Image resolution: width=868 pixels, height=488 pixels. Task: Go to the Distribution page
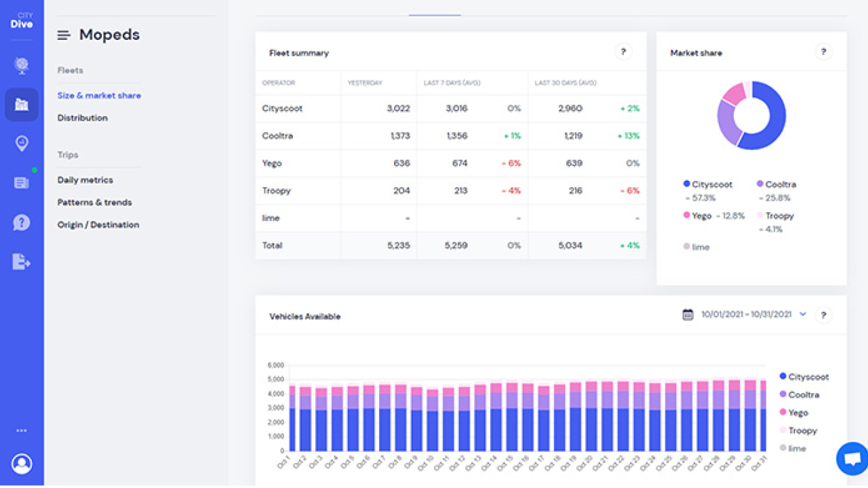(x=82, y=118)
